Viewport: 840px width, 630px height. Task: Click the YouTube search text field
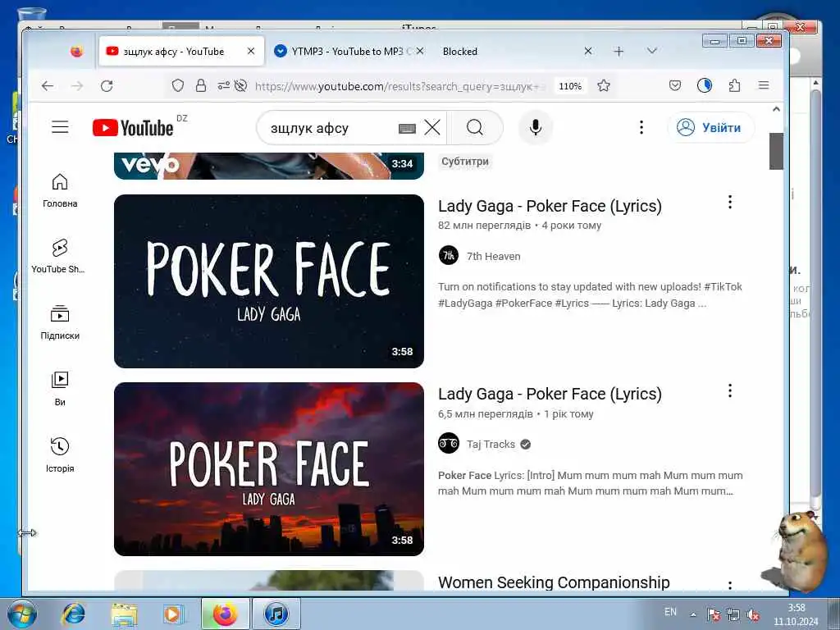(332, 128)
